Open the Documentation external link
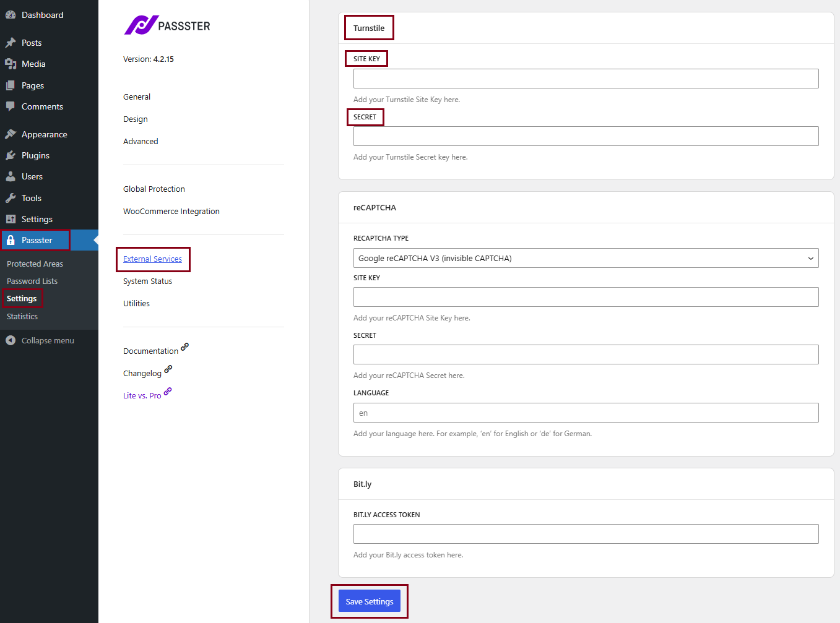This screenshot has width=840, height=623. click(x=151, y=351)
